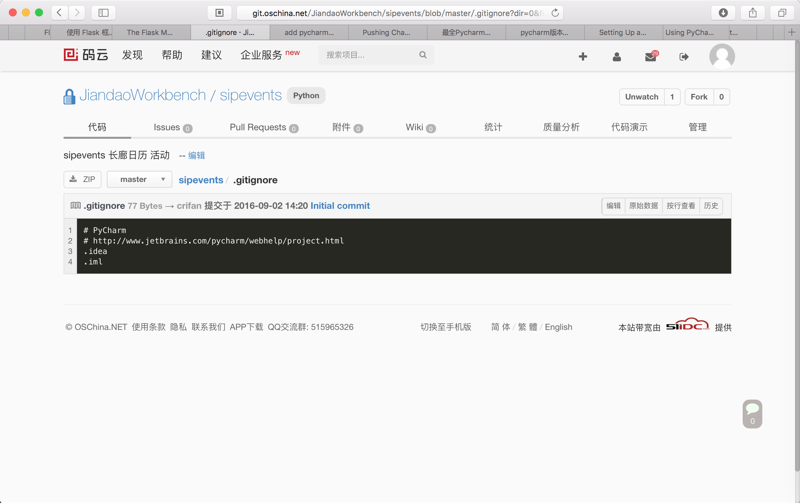
Task: Open the round account avatar
Action: pos(722,56)
